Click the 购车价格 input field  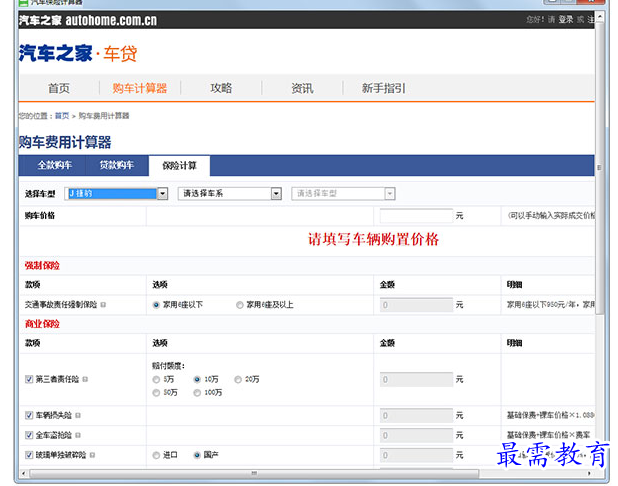click(x=416, y=216)
